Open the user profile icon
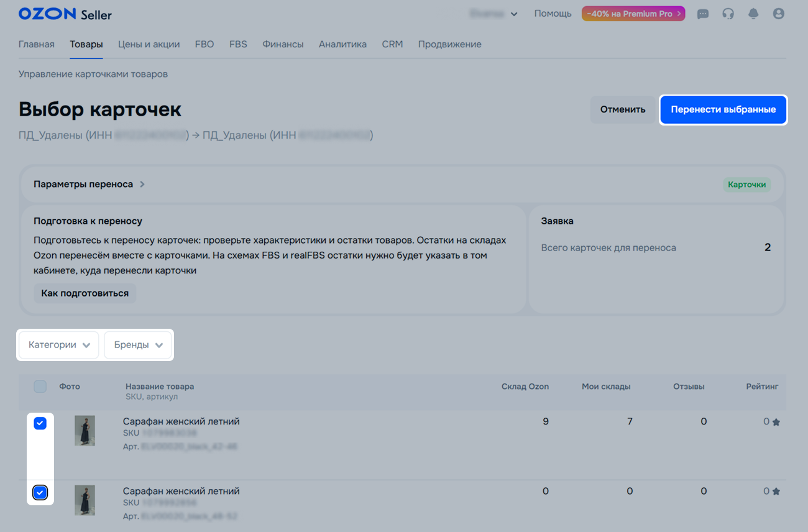 (778, 14)
